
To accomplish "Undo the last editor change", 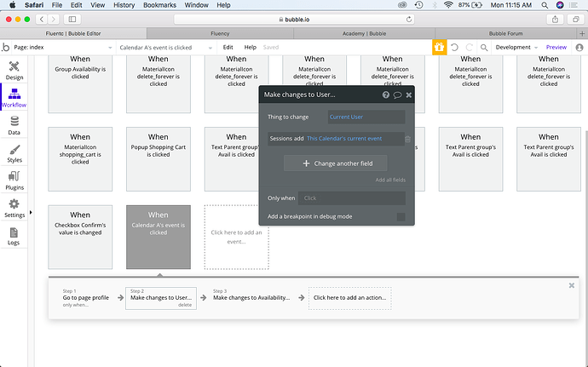I will 454,47.
